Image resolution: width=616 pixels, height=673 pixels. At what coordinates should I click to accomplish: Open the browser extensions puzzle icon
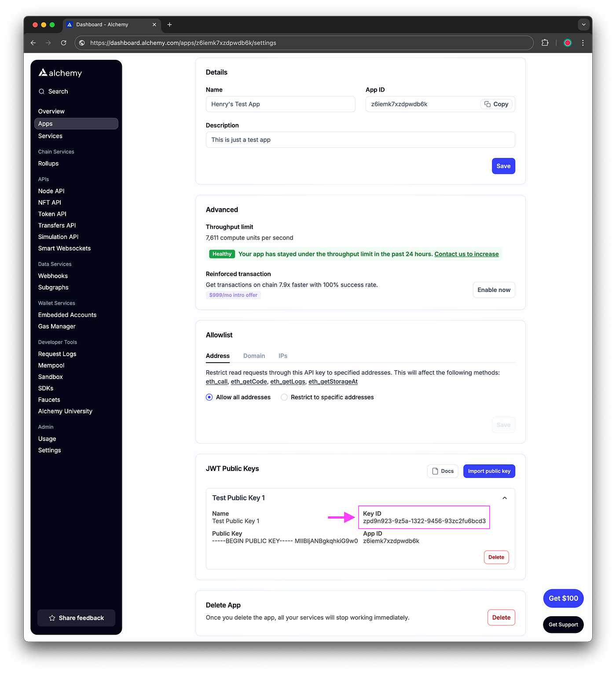545,43
